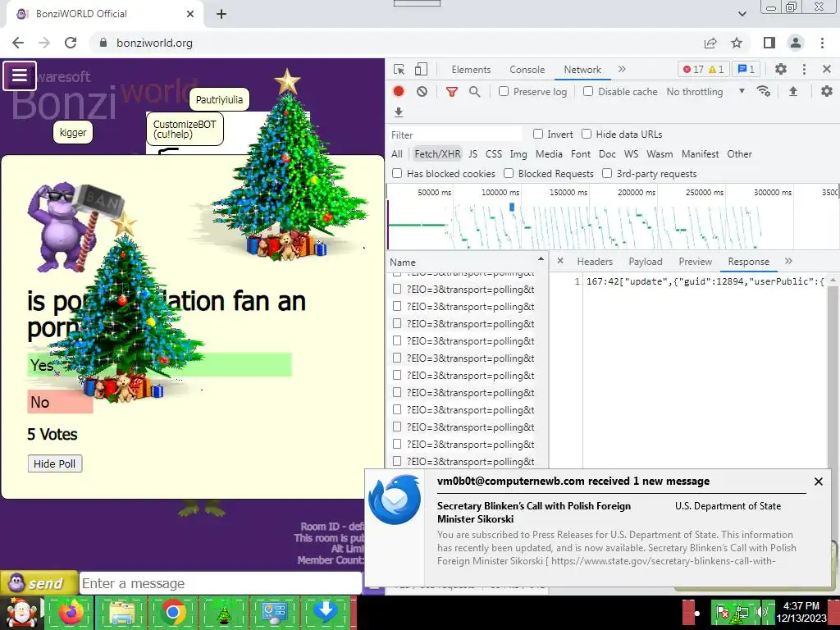The width and height of the screenshot is (840, 630).
Task: Open the Headers tab
Action: (595, 262)
